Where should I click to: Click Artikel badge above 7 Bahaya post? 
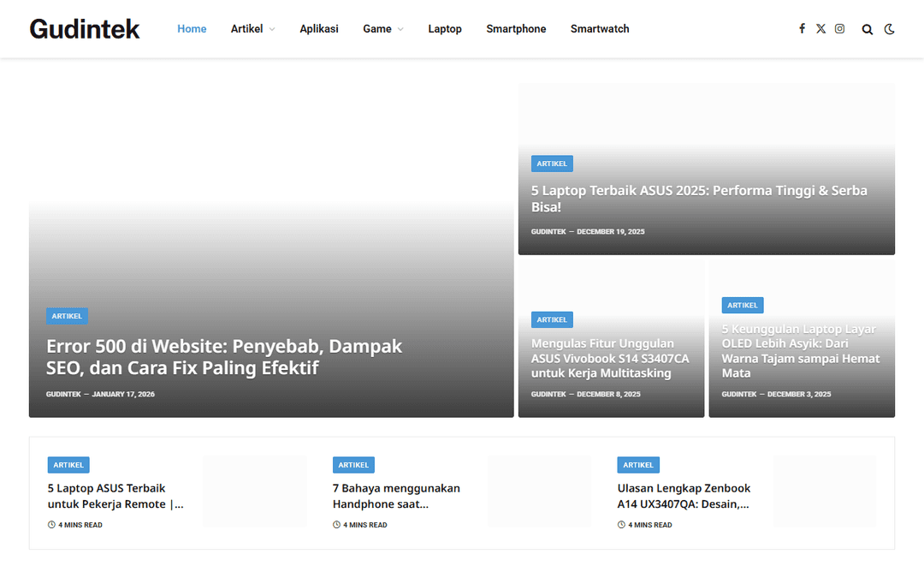353,465
